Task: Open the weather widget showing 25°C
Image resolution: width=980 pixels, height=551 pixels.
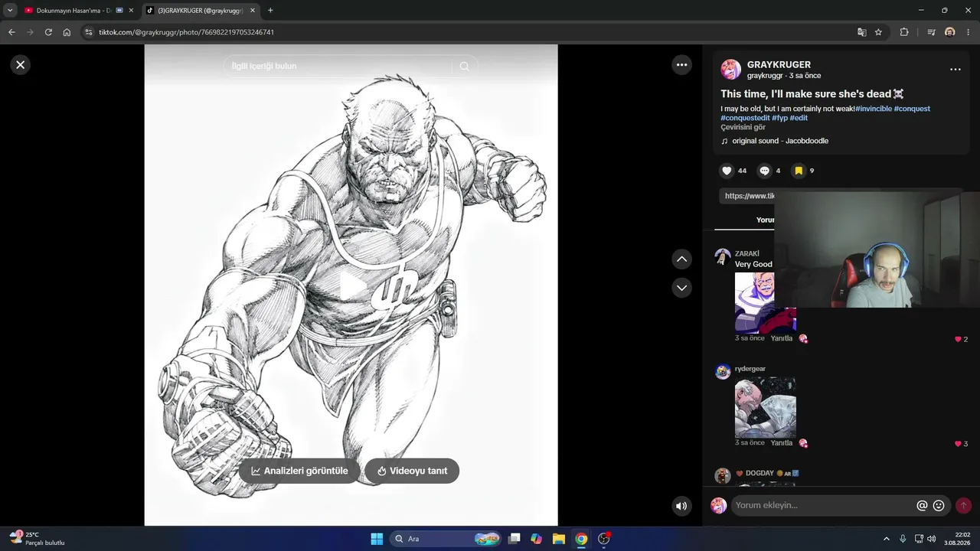Action: click(37, 538)
